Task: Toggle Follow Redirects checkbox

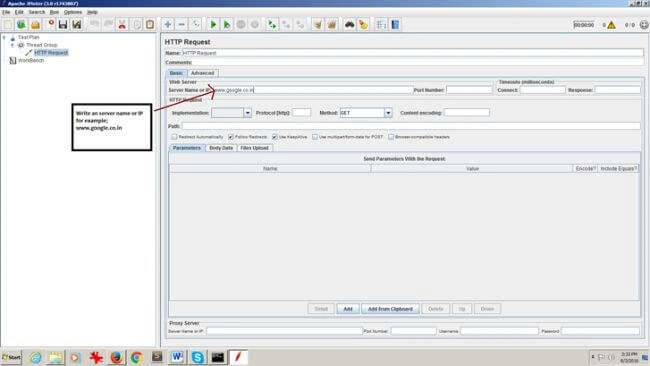Action: click(231, 136)
